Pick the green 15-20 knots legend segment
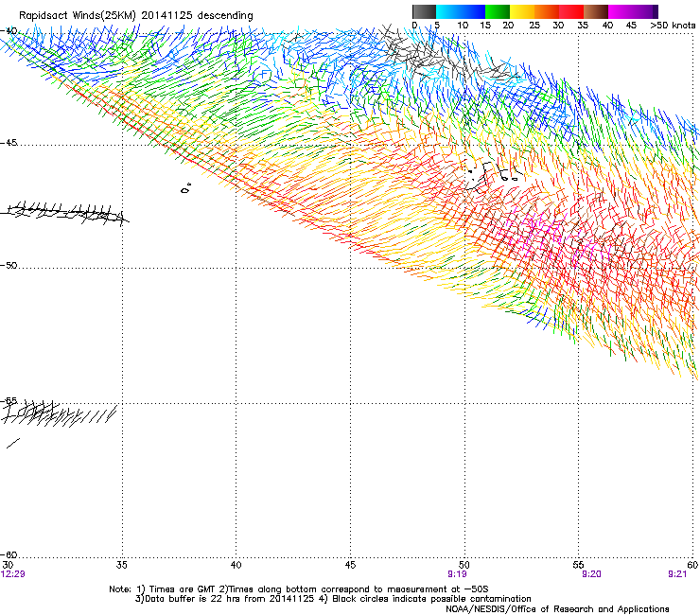The width and height of the screenshot is (700, 615). point(498,11)
